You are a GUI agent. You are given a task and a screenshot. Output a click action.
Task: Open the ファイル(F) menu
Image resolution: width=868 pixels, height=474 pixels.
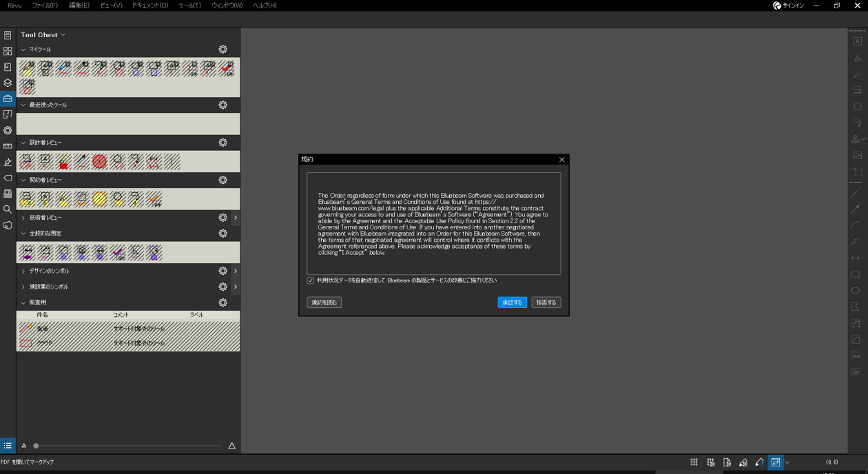click(45, 6)
